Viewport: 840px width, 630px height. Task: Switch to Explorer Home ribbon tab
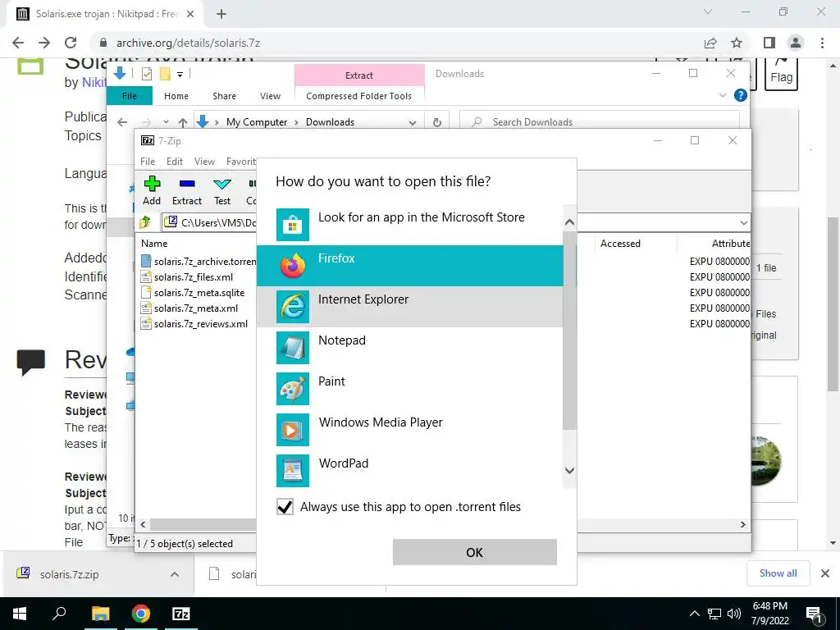pyautogui.click(x=176, y=96)
